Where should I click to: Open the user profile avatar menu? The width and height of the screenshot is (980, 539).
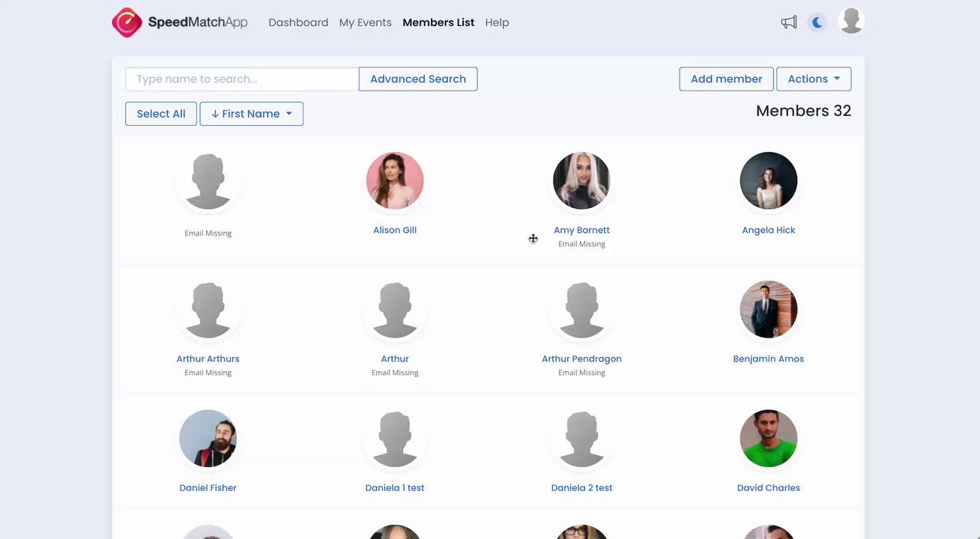click(850, 21)
